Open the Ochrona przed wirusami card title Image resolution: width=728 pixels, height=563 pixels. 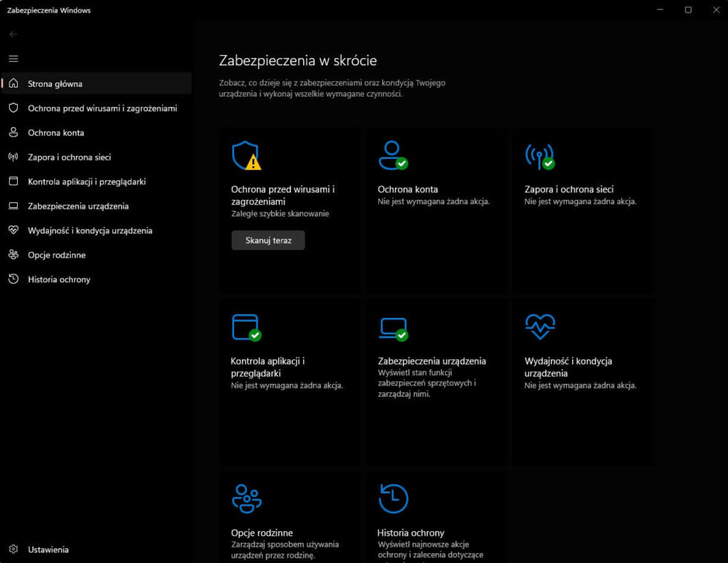[x=283, y=195]
